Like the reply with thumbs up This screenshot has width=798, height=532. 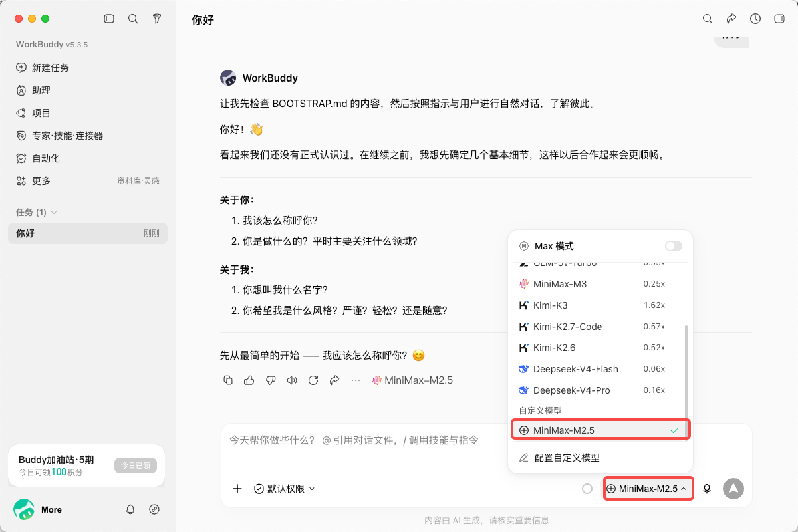click(x=249, y=380)
